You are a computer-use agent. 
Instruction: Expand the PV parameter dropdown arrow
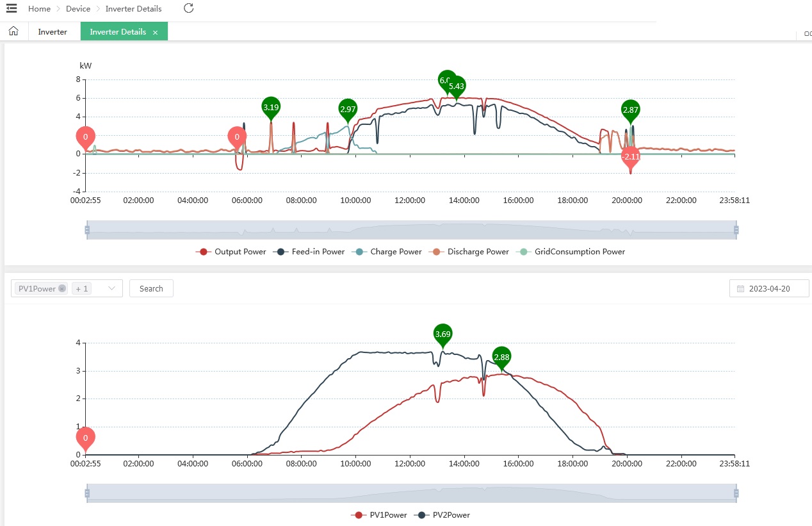(112, 289)
